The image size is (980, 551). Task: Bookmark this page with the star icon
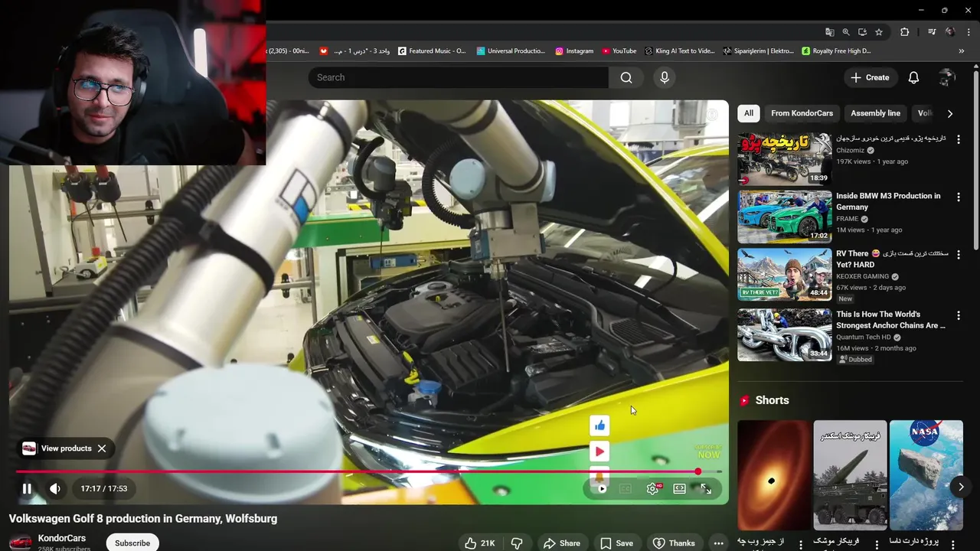click(879, 32)
